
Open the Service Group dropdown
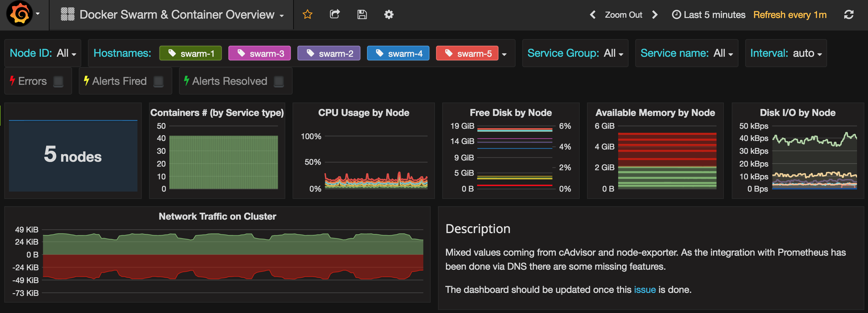coord(613,53)
